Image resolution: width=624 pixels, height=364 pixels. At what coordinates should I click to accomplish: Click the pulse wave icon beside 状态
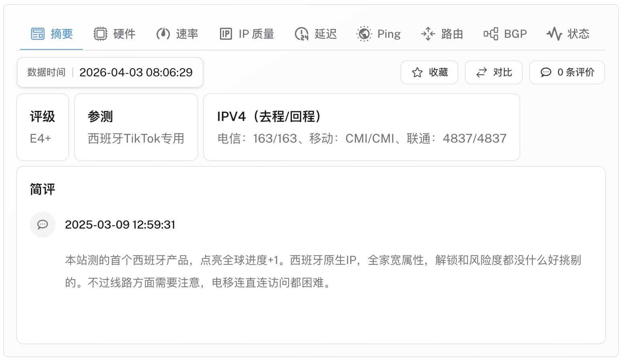point(554,34)
